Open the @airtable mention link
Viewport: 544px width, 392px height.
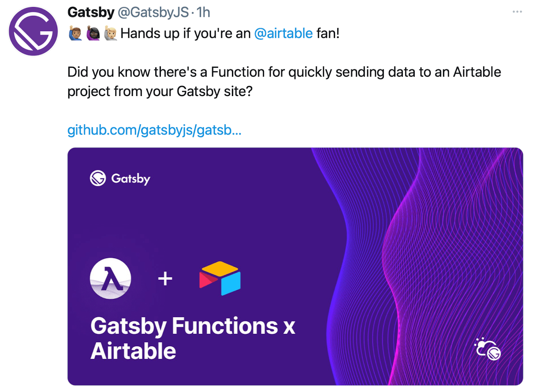283,33
